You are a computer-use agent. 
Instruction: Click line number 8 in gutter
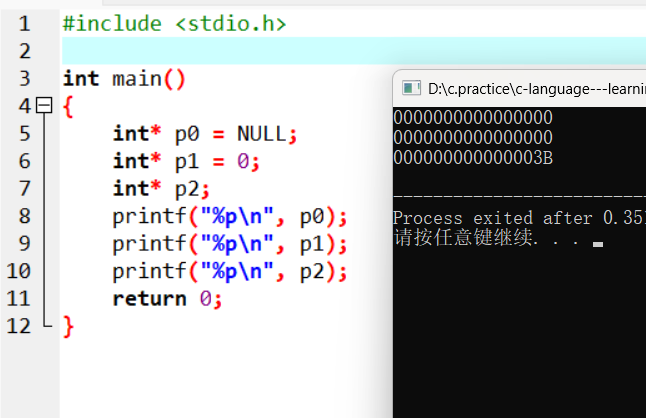[x=24, y=216]
